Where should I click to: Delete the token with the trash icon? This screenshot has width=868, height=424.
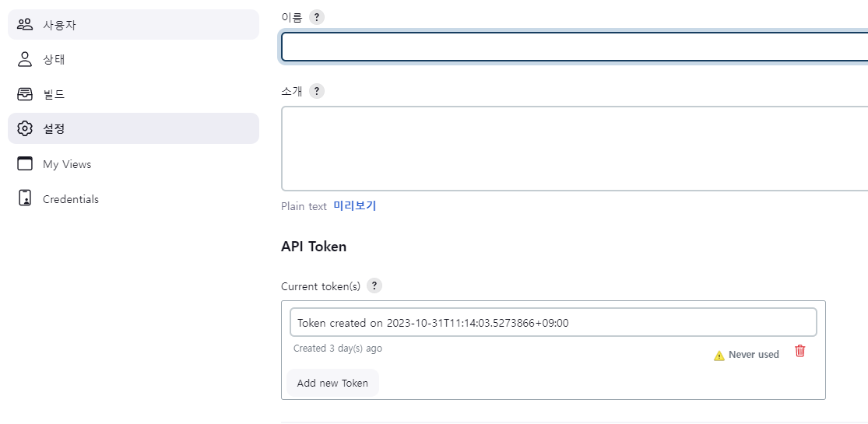[x=800, y=351]
